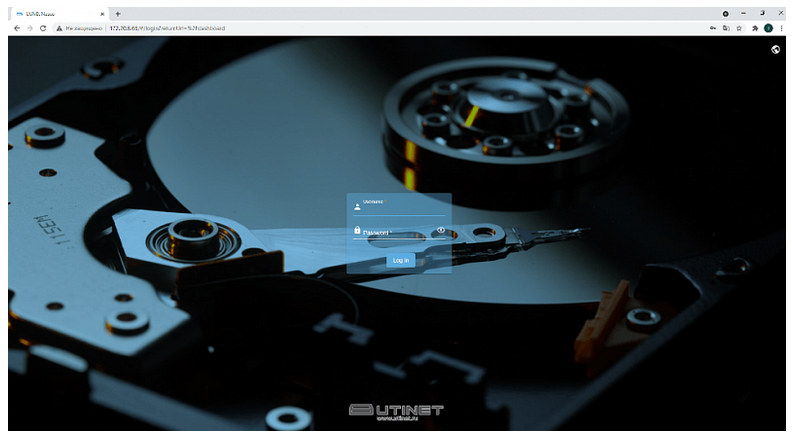
Task: Focus the Username input field
Action: tap(403, 209)
